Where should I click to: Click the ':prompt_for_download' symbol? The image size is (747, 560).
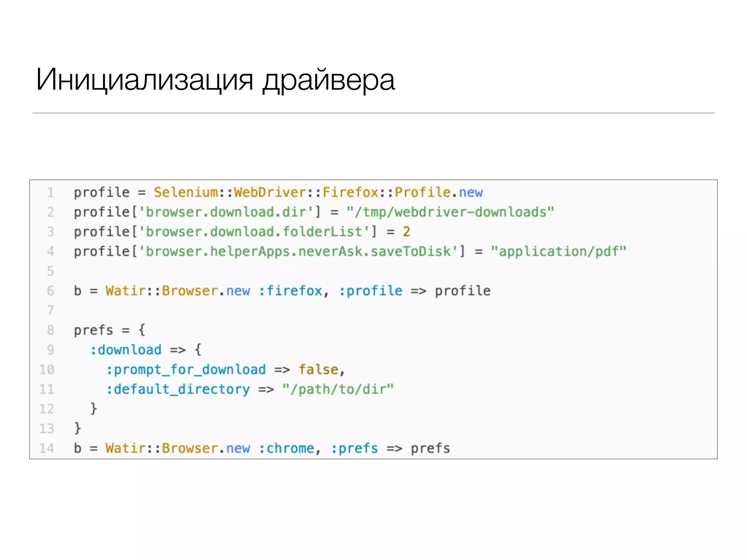(x=186, y=369)
